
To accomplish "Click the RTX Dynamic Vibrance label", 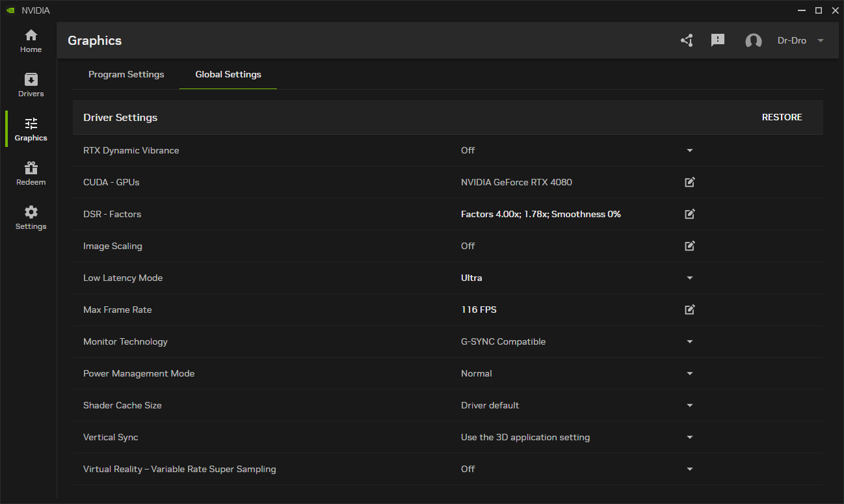I will [131, 150].
